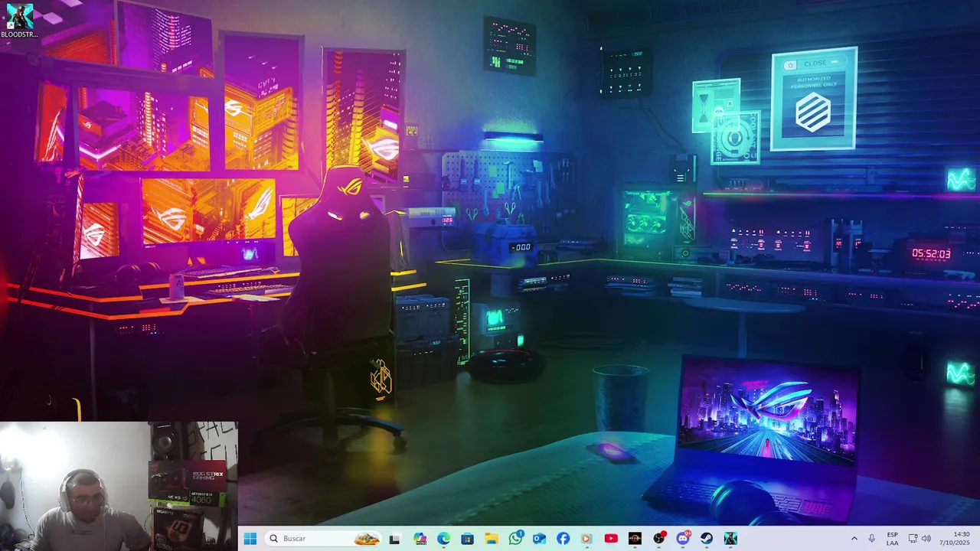Open the AMD Ryzen taskbar app
The width and height of the screenshot is (980, 551).
pyautogui.click(x=635, y=539)
